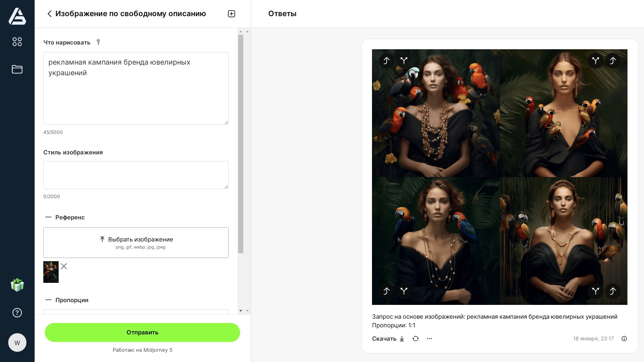Upscale the bottom-left image with the arrow icon
The width and height of the screenshot is (644, 362).
[387, 291]
